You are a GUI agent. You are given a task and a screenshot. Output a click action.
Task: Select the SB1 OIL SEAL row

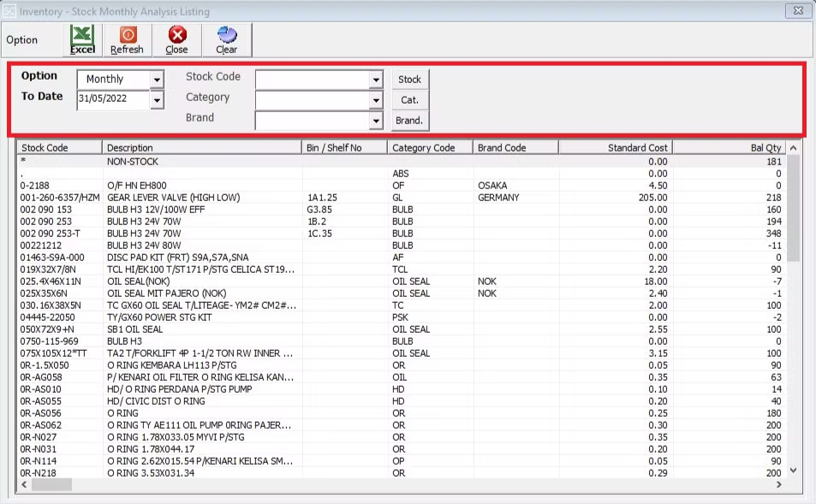point(402,329)
